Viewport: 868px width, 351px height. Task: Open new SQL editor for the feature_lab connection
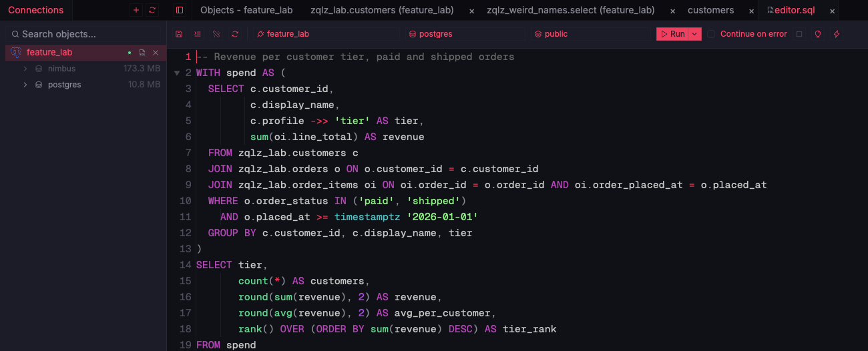tap(142, 52)
